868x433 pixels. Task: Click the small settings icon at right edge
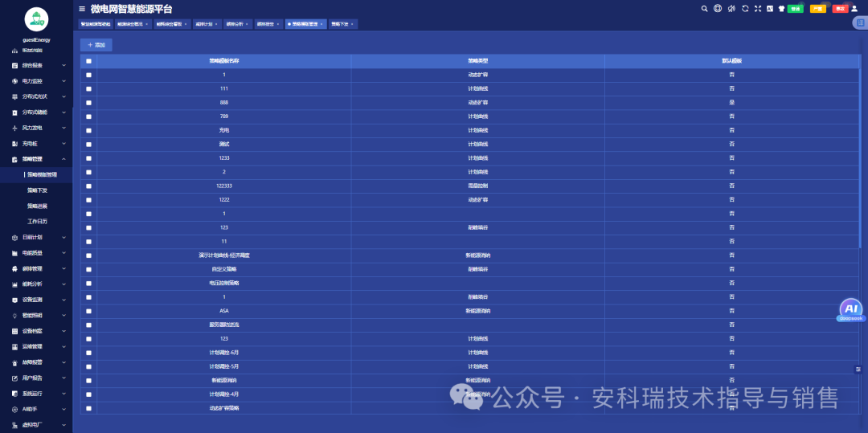click(858, 369)
